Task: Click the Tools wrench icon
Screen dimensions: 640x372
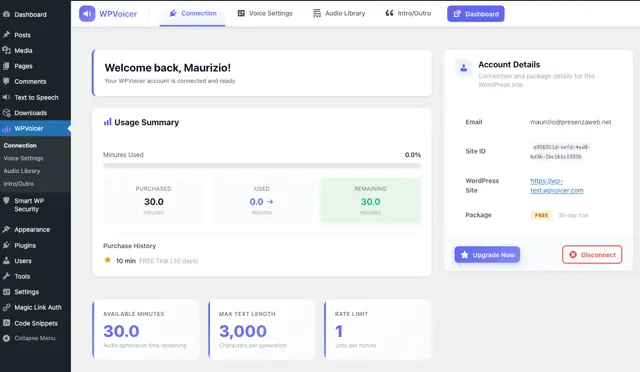Action: coord(7,276)
